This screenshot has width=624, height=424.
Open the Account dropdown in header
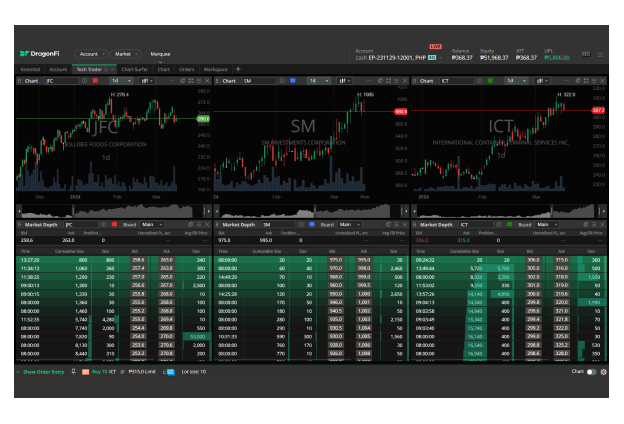tap(91, 54)
